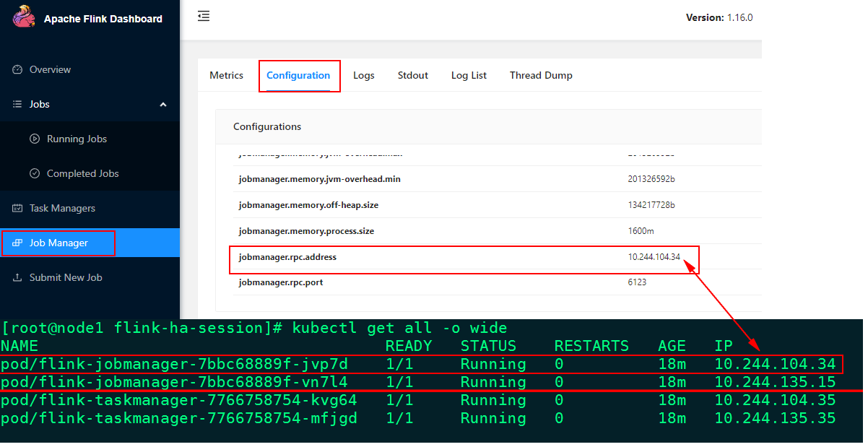Click the Task Managers schedule icon
The width and height of the screenshot is (868, 447).
[x=17, y=209]
